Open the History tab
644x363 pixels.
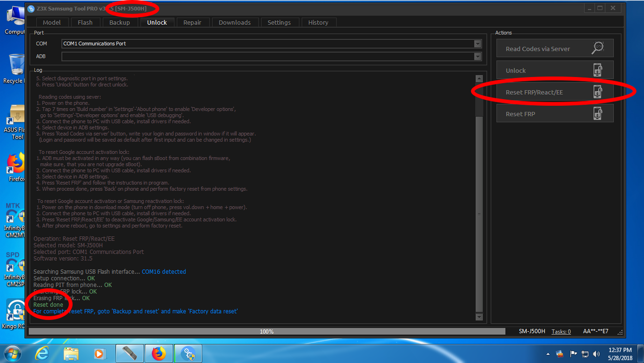pyautogui.click(x=318, y=22)
